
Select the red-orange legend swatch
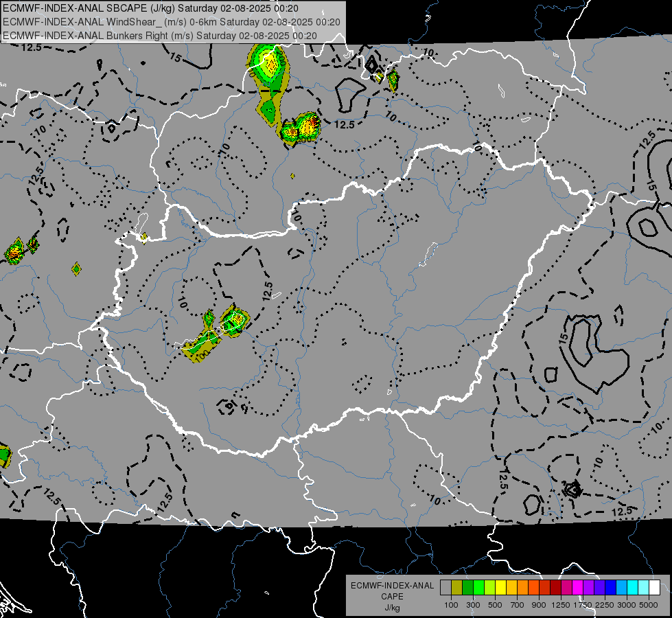[533, 587]
